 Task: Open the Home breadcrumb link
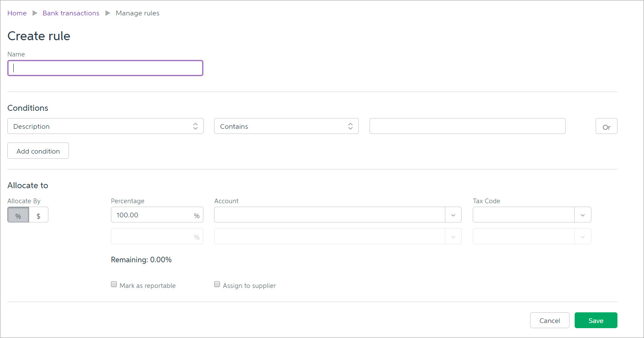click(17, 13)
